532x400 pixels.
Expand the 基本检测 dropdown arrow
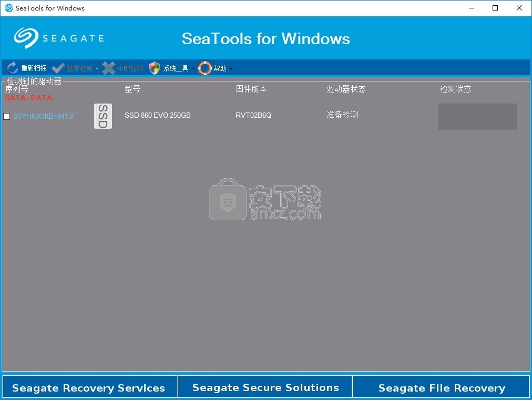click(x=97, y=68)
